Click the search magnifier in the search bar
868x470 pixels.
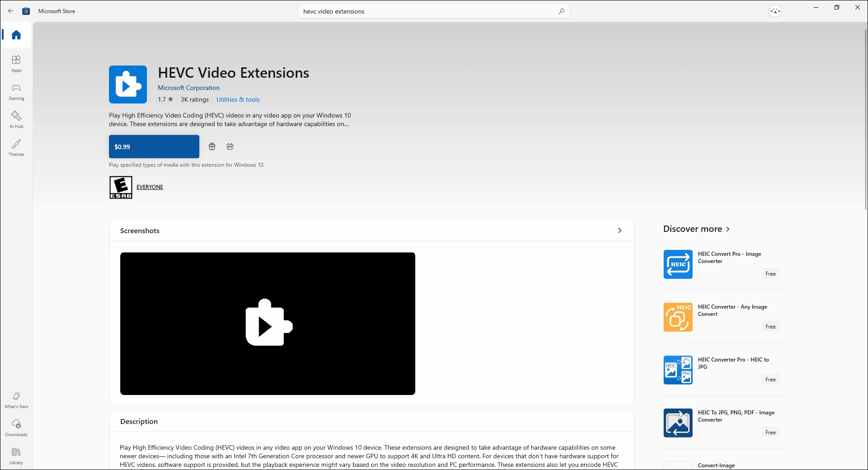click(561, 11)
